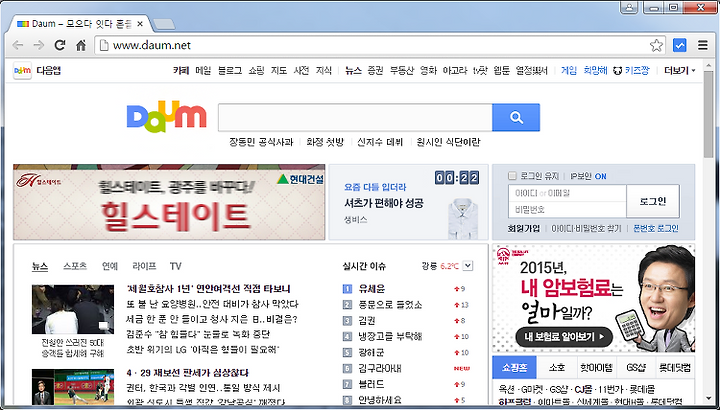Open the 메일 menu item
720x410 pixels.
pyautogui.click(x=203, y=71)
